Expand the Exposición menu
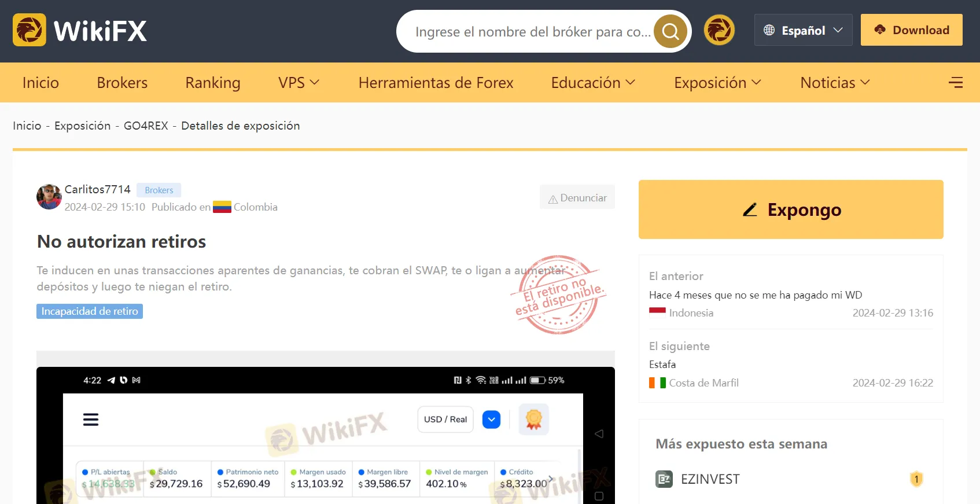Image resolution: width=980 pixels, height=504 pixels. 717,83
